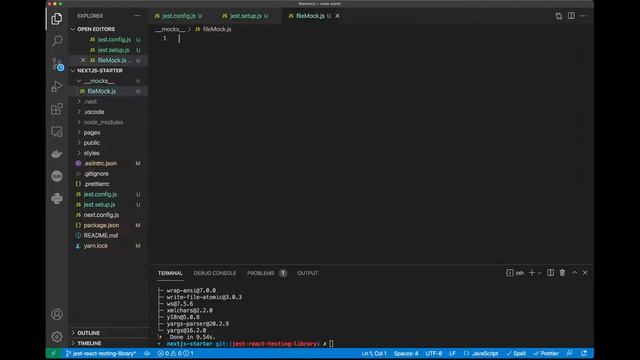
Task: Kill the terminal with trash icon
Action: click(562, 273)
